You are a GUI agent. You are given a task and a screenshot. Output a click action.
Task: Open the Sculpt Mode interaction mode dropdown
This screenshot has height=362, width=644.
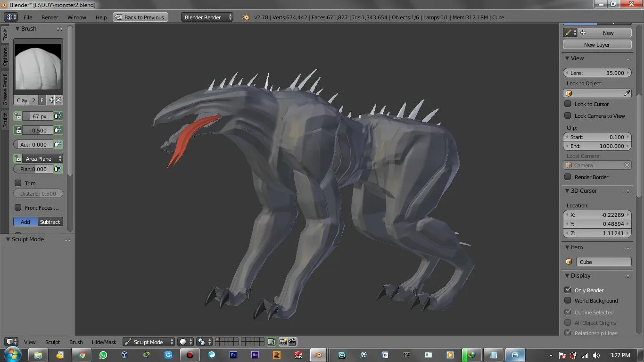(149, 342)
